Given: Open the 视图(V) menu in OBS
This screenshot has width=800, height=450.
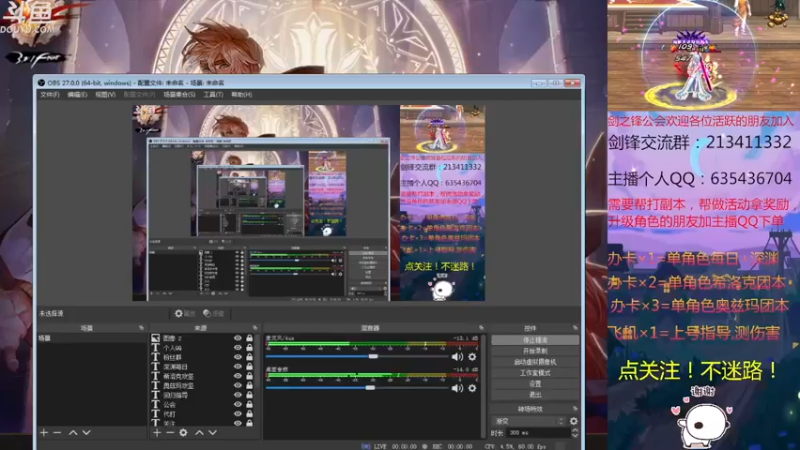Looking at the screenshot, I should [x=105, y=94].
